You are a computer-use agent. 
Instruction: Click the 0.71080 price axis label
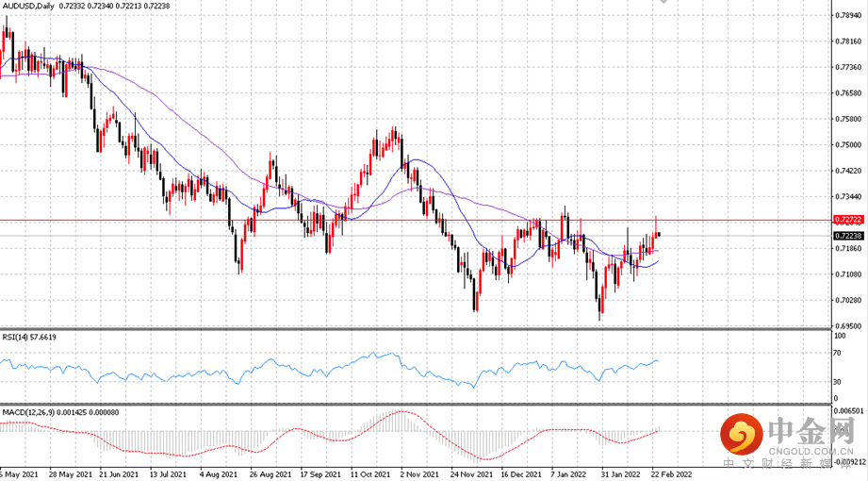coord(848,274)
